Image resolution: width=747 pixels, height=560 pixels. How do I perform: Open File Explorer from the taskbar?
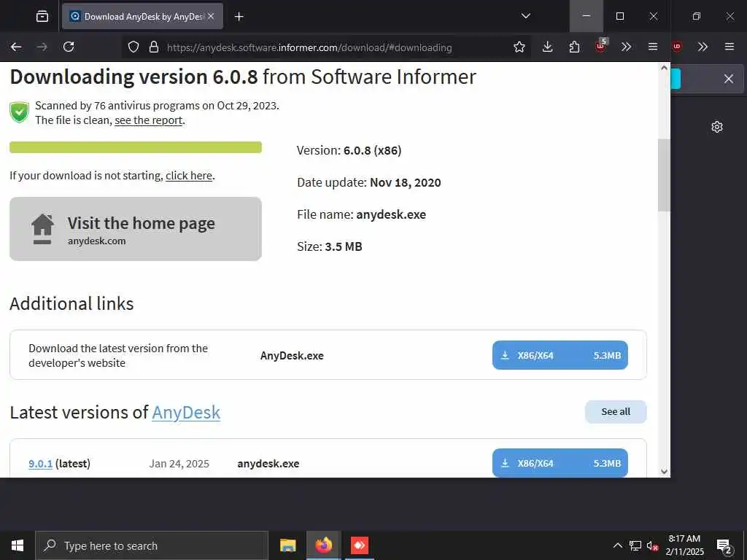point(287,545)
